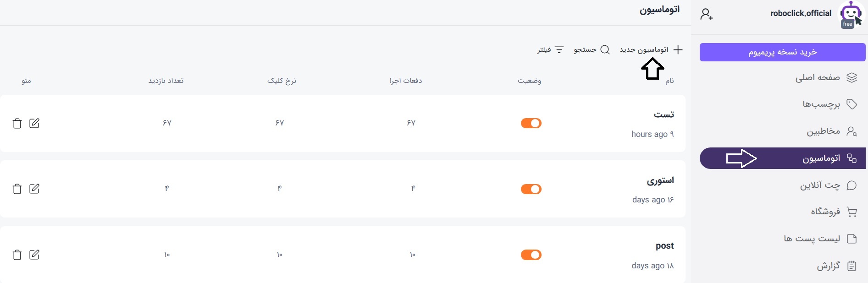The image size is (868, 283).
Task: Click the roboclick.official profile avatar
Action: [x=851, y=14]
